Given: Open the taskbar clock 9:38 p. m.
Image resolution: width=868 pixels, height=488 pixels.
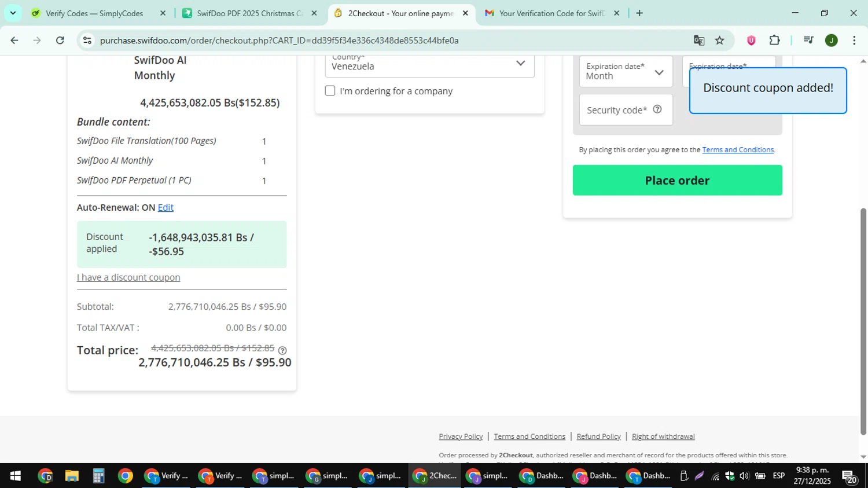Looking at the screenshot, I should pos(812,476).
